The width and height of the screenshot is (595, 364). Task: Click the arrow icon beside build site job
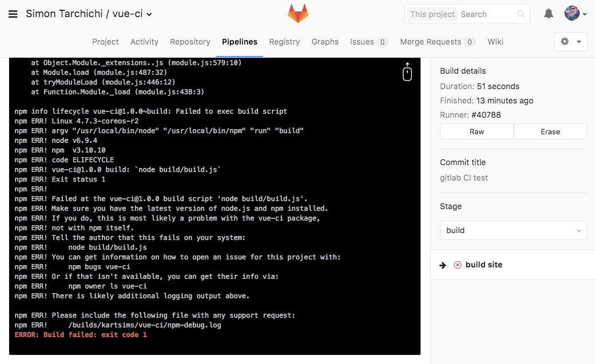click(443, 265)
